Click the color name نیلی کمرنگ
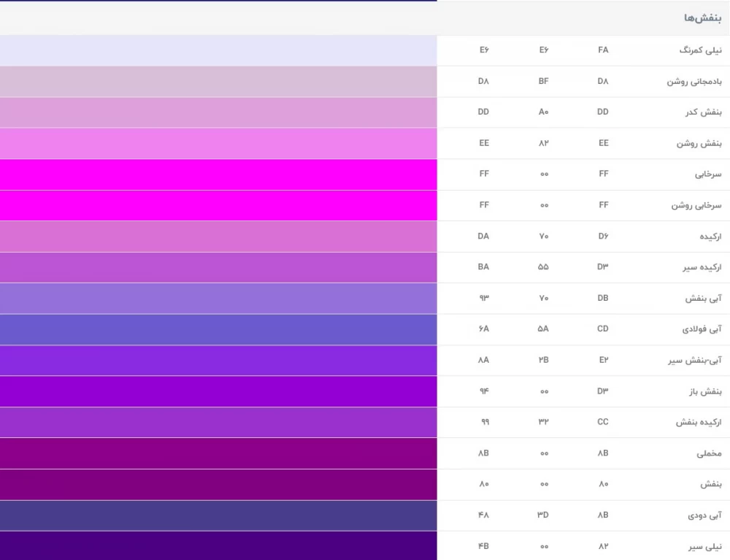730x560 pixels. pos(700,50)
